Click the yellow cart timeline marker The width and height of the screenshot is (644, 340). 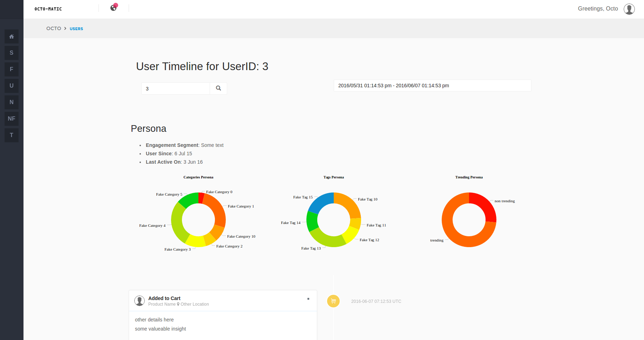(x=333, y=301)
